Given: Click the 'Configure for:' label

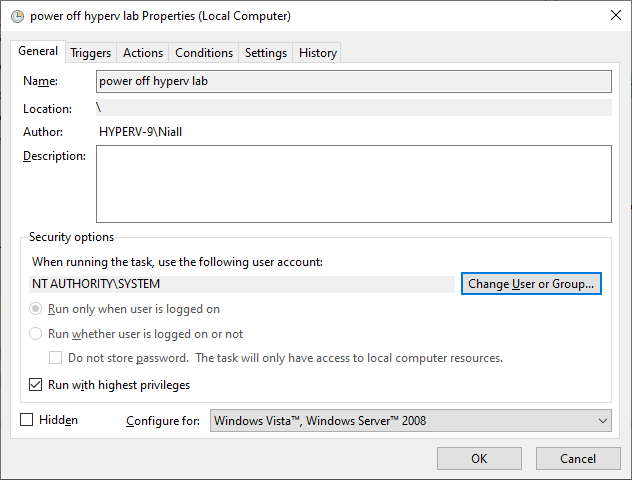Looking at the screenshot, I should [163, 421].
